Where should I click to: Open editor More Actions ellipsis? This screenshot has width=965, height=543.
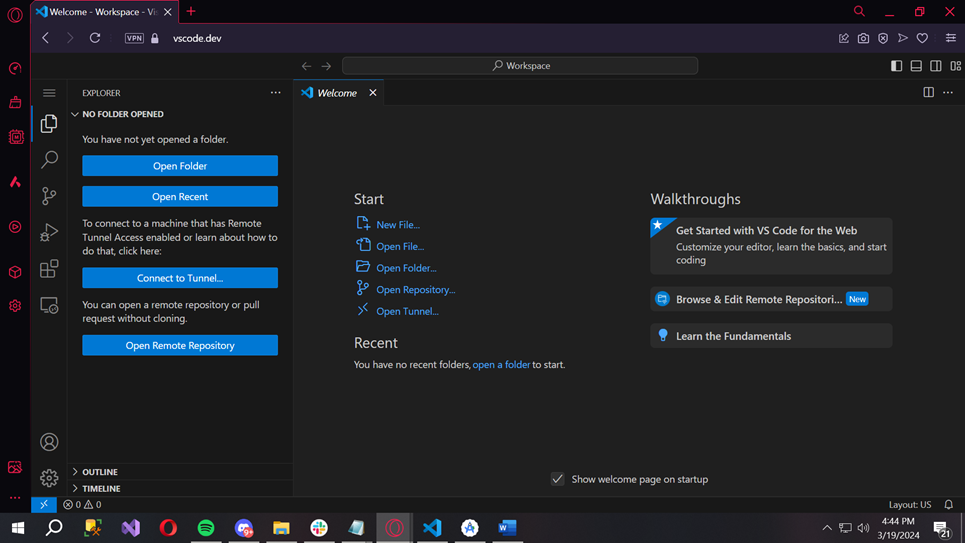pyautogui.click(x=948, y=92)
